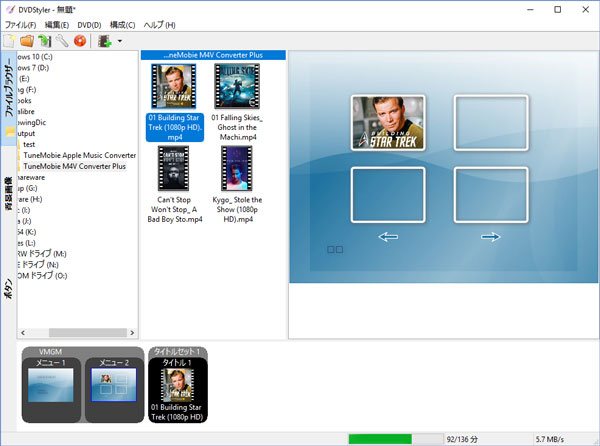Image resolution: width=600 pixels, height=446 pixels.
Task: Click the 92/136 分 status text
Action: pos(462,439)
